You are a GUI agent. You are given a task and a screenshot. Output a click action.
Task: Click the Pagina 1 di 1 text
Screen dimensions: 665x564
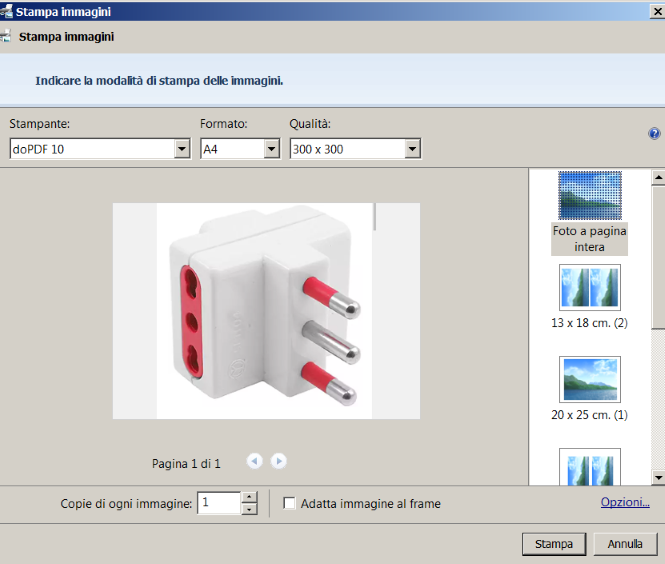tap(186, 463)
